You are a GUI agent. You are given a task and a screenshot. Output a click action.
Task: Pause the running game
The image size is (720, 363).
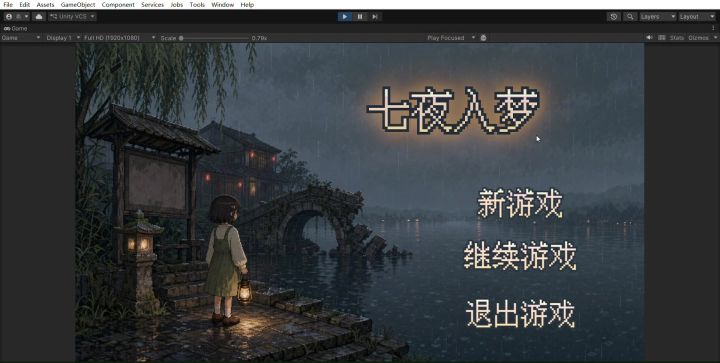(360, 17)
